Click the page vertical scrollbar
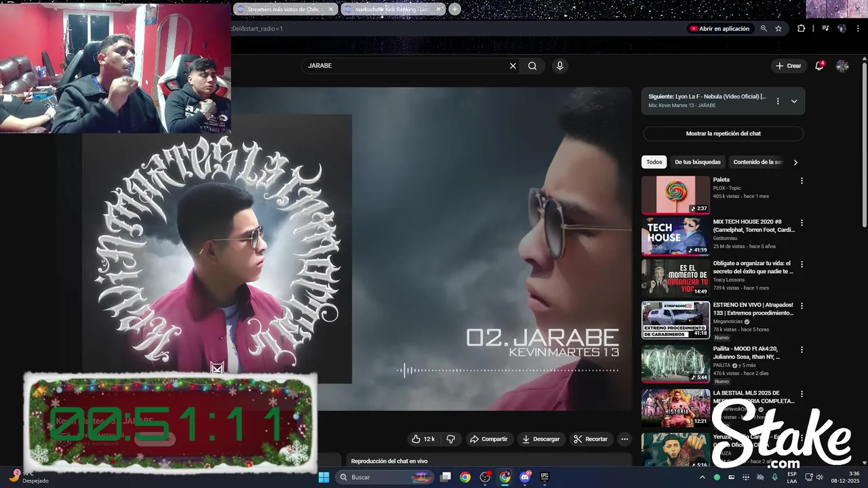Viewport: 868px width, 488px height. 864,146
